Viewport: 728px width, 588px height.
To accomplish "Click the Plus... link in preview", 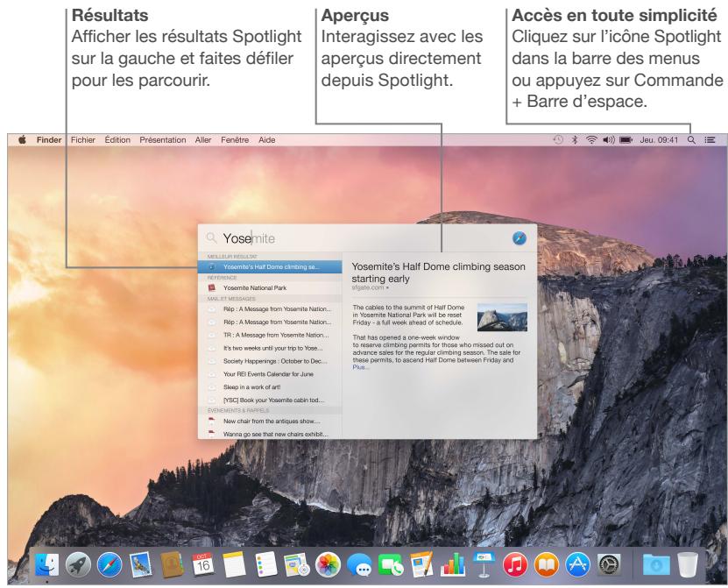I will 361,367.
